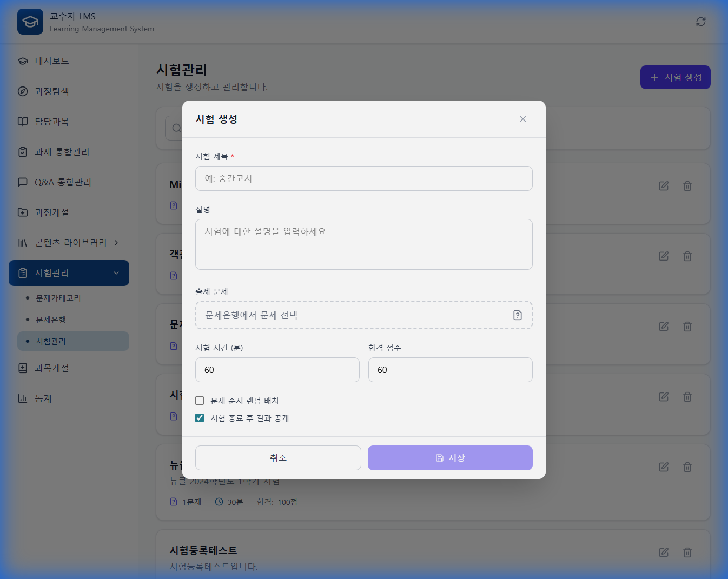Collapse the 시험관리 section chevron
728x579 pixels.
116,273
